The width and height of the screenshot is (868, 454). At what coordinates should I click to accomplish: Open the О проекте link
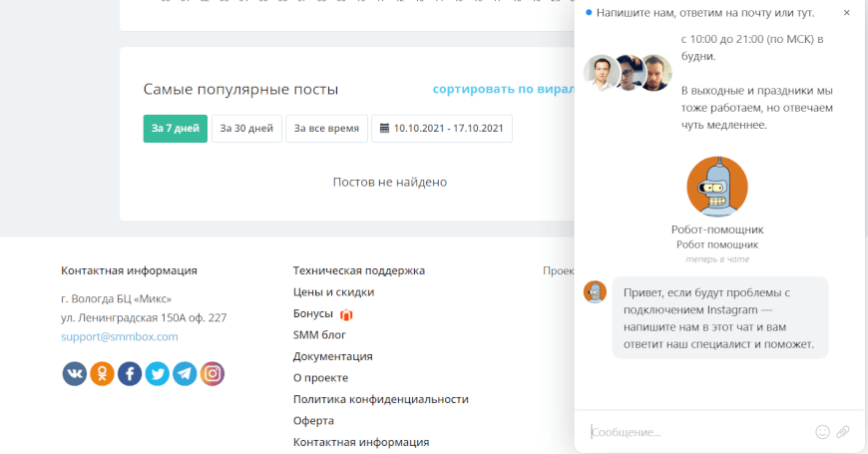(x=320, y=378)
